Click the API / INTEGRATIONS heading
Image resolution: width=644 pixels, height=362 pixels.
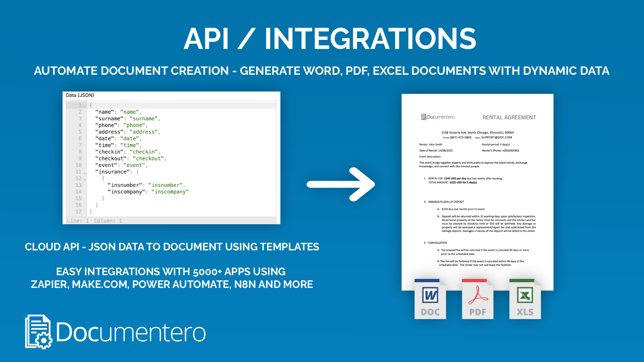click(x=330, y=39)
